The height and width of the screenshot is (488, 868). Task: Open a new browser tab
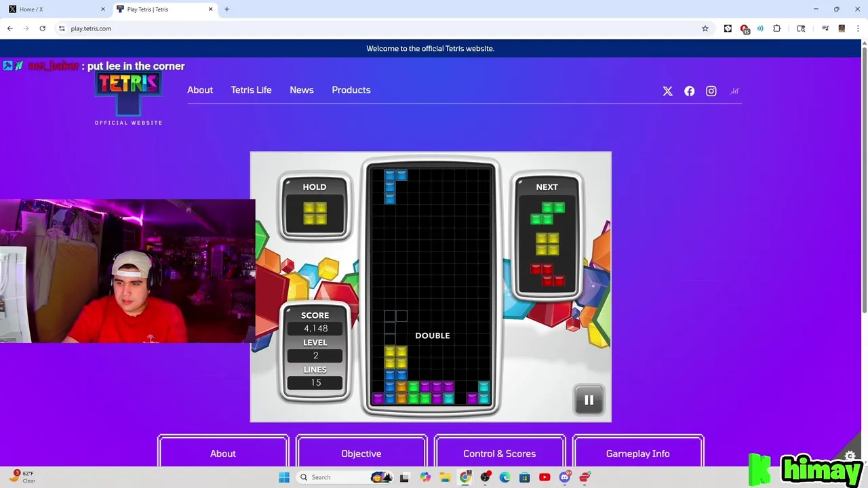(227, 9)
